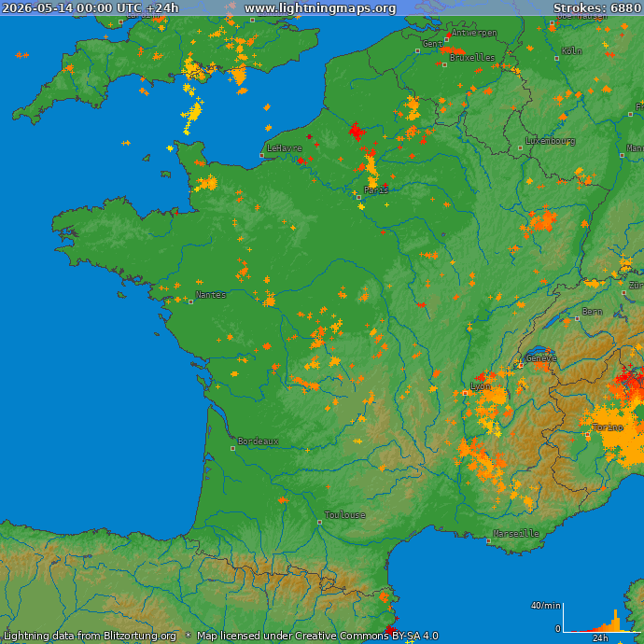Click the Toulouse city marker square
The width and height of the screenshot is (644, 644).
(319, 523)
